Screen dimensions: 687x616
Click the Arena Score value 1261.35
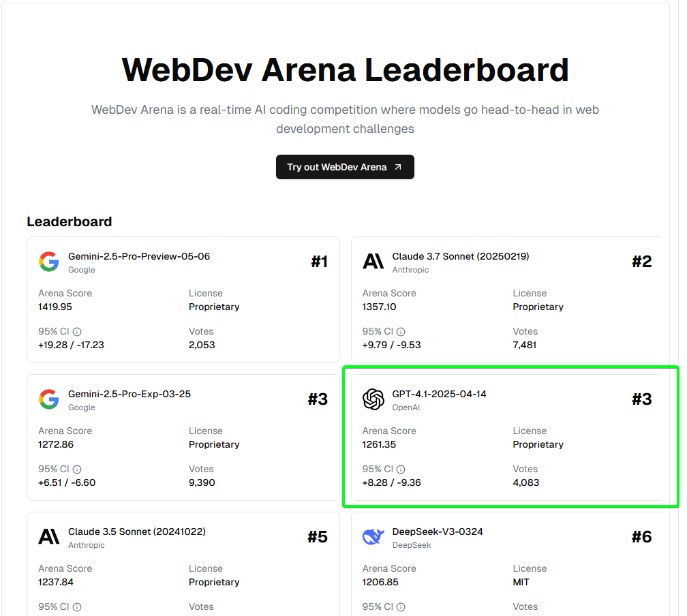coord(379,444)
